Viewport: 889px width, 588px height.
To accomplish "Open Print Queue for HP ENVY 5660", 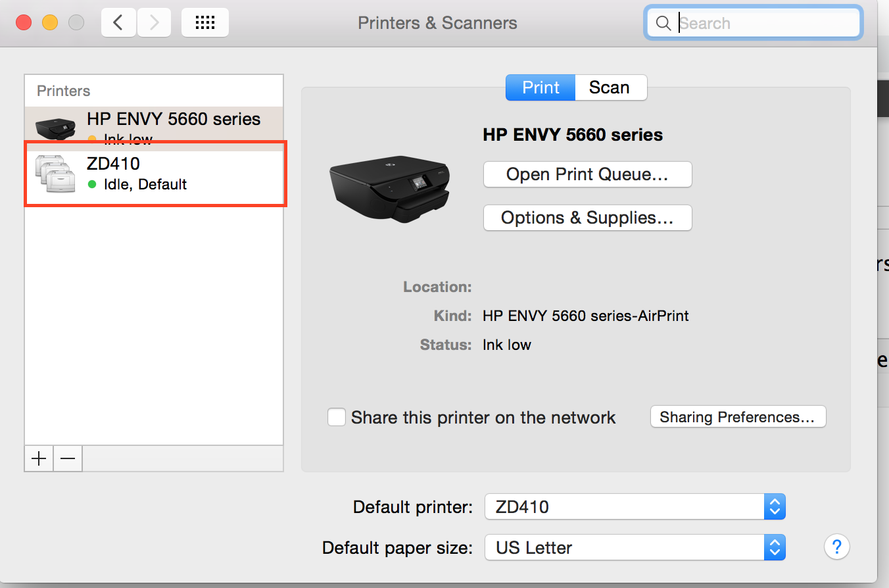I will click(x=587, y=174).
